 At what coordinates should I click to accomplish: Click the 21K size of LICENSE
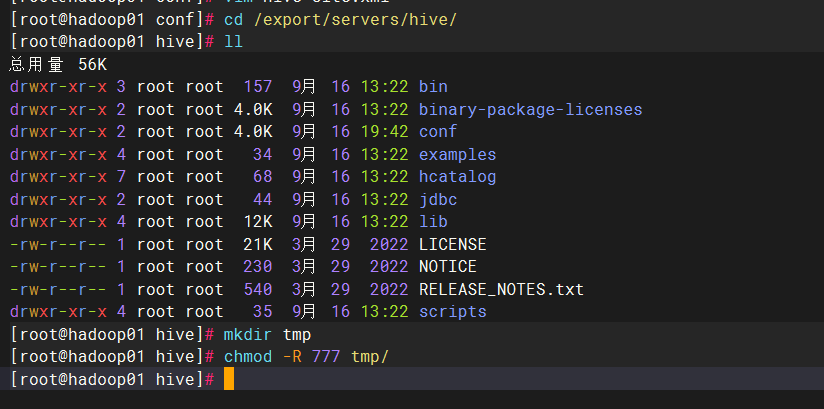click(257, 244)
